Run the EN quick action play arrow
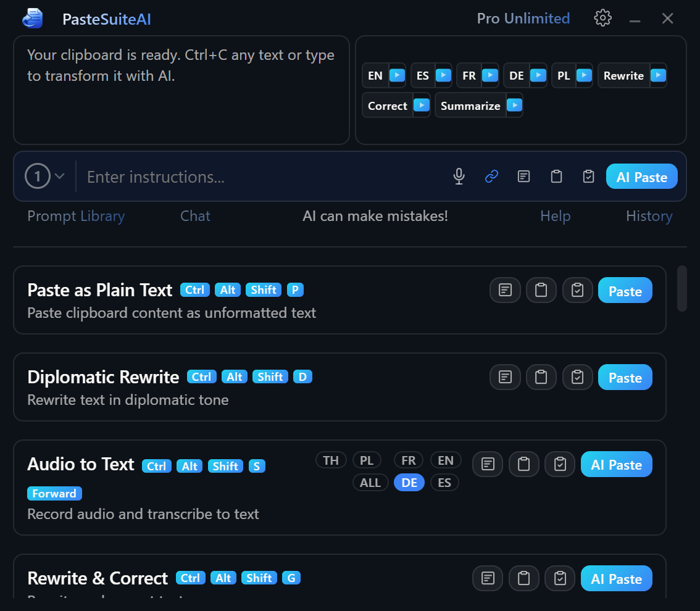The height and width of the screenshot is (611, 700). click(397, 75)
